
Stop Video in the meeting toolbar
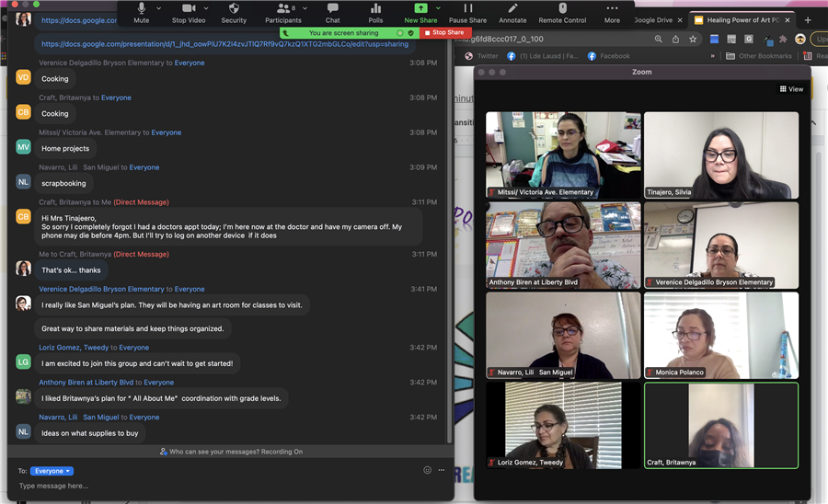click(x=189, y=13)
